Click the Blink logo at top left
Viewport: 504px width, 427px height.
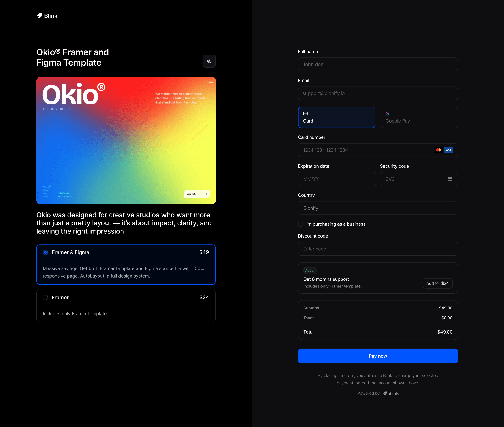pyautogui.click(x=47, y=16)
